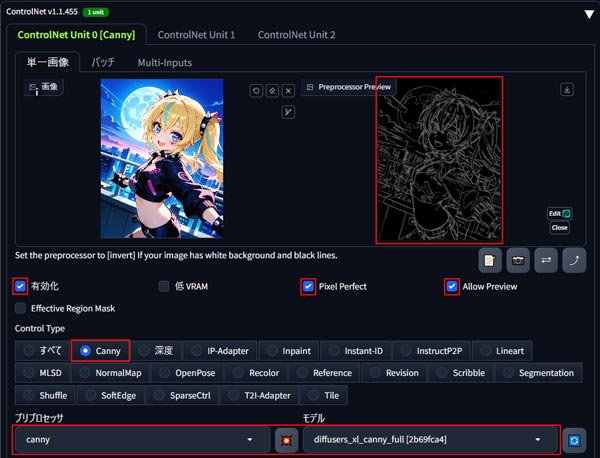Image resolution: width=600 pixels, height=458 pixels.
Task: Enable webcam with the camera icon
Action: pos(518,261)
